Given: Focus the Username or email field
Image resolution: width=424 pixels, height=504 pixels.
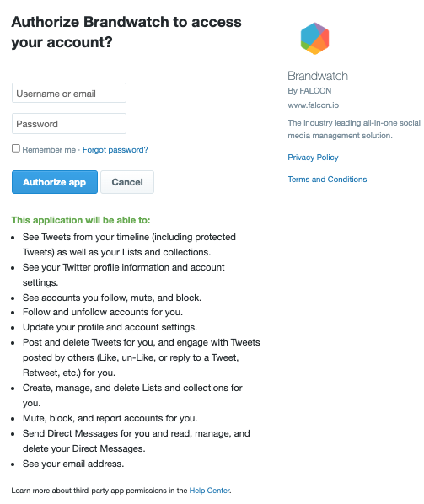Looking at the screenshot, I should point(69,93).
